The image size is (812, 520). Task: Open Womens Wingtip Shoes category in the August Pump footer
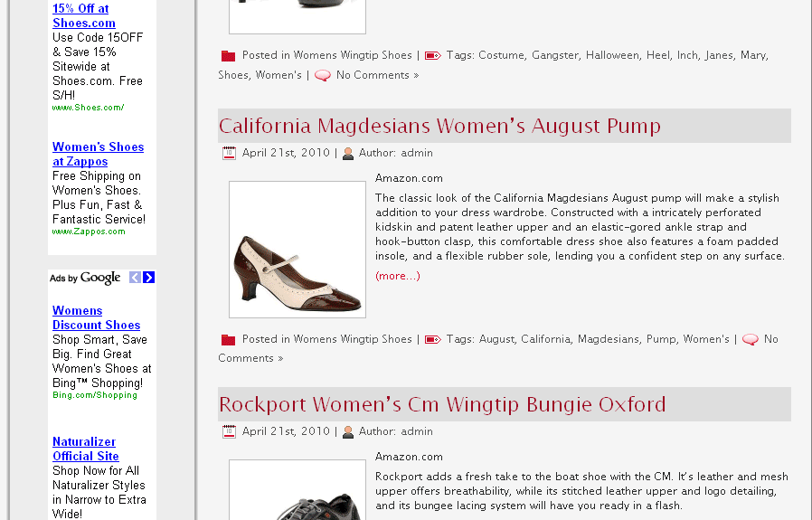click(353, 339)
